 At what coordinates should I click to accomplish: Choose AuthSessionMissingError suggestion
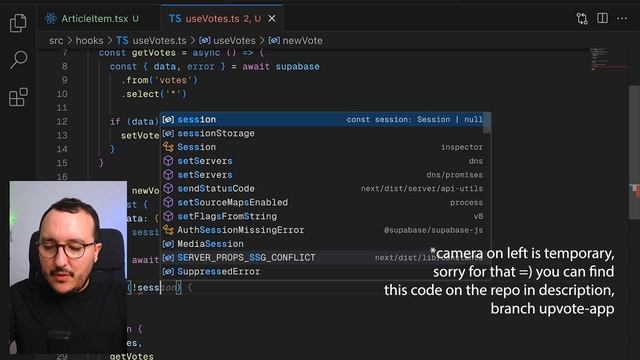[322, 230]
